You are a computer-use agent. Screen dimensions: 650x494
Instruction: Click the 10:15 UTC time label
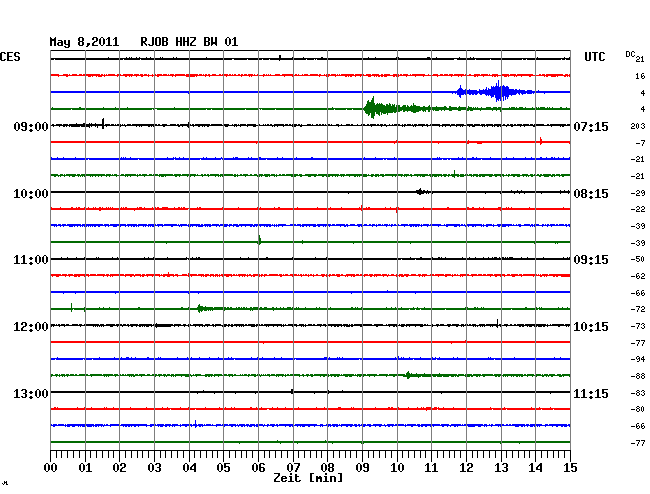(x=591, y=327)
